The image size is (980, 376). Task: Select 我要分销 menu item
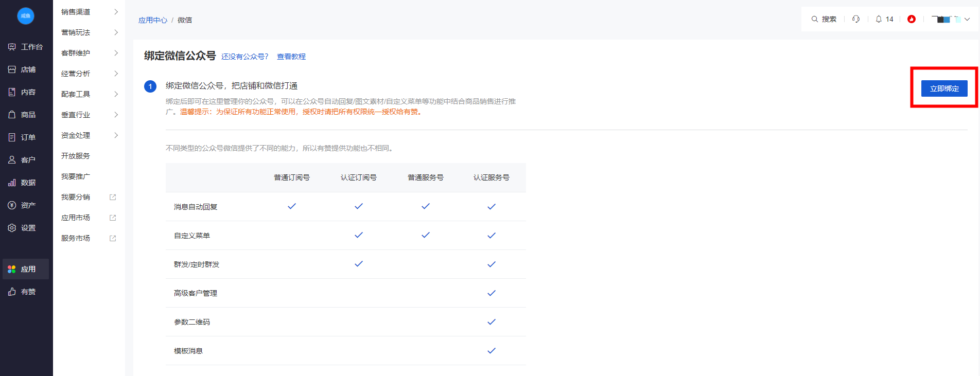[76, 197]
